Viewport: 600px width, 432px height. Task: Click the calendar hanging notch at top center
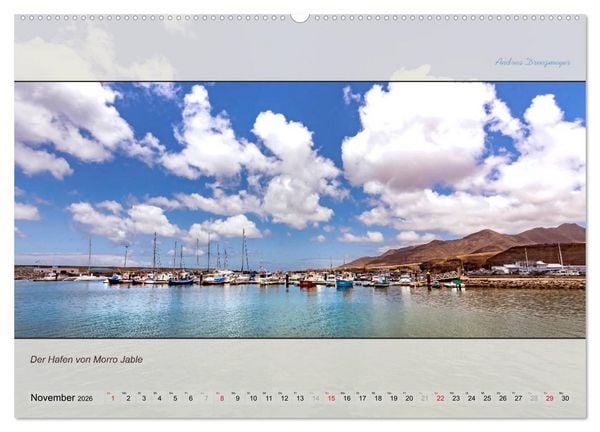point(300,17)
